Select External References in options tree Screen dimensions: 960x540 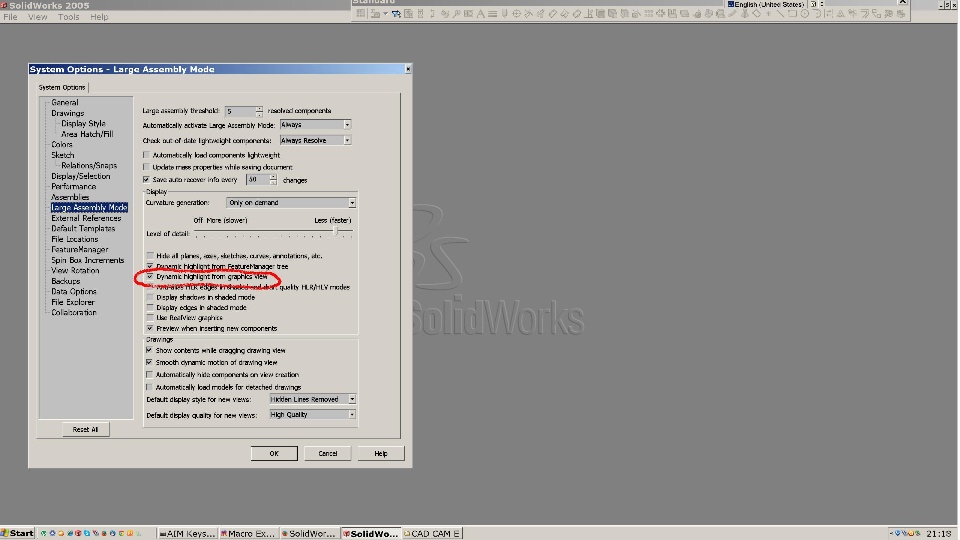86,218
